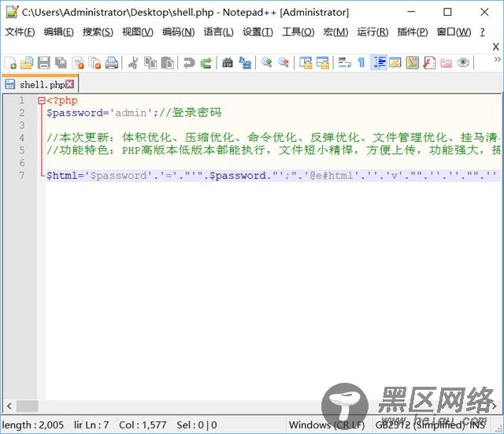Click the Col : 1,577 status text
The height and width of the screenshot is (434, 504).
pyautogui.click(x=143, y=425)
